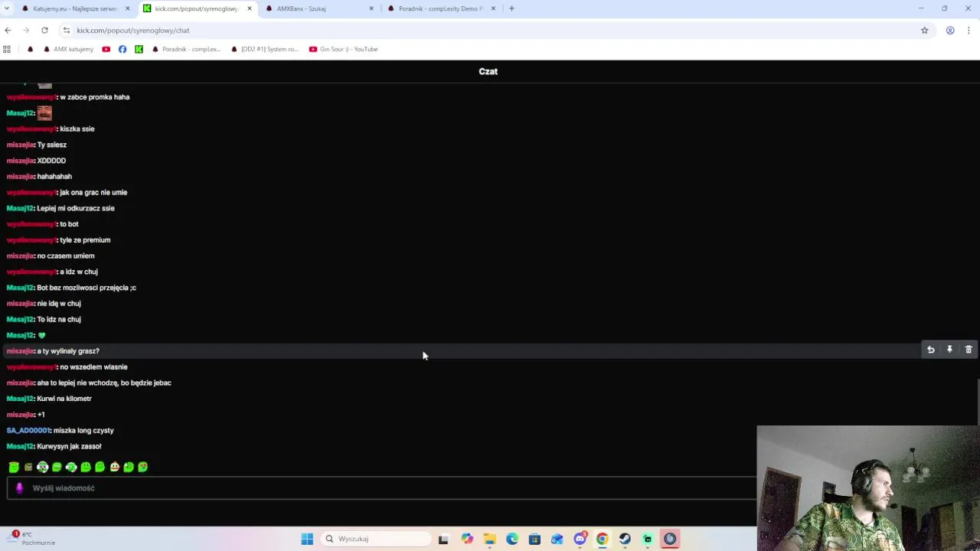Click username Masaj12 on 'Kurwysyn jak zassol'

pos(20,446)
